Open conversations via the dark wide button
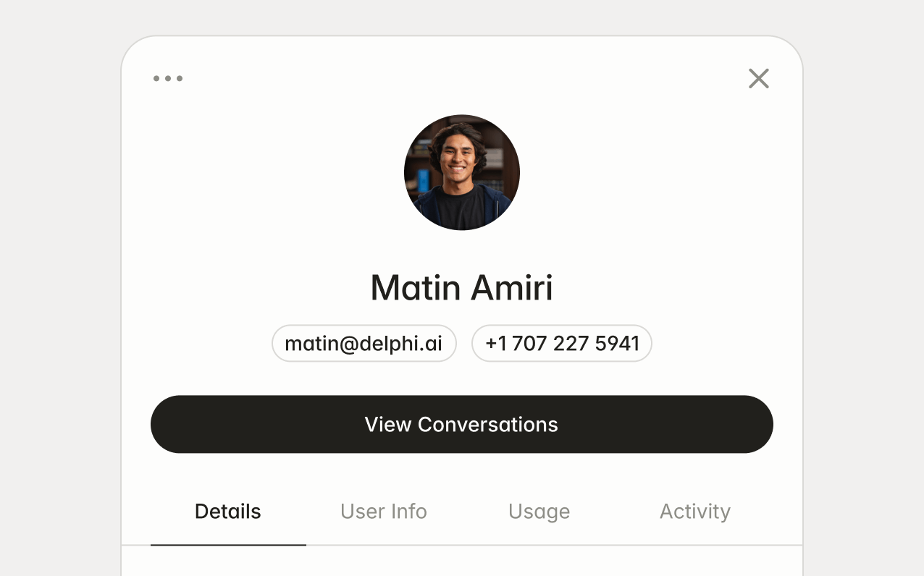924x576 pixels. 462,424
